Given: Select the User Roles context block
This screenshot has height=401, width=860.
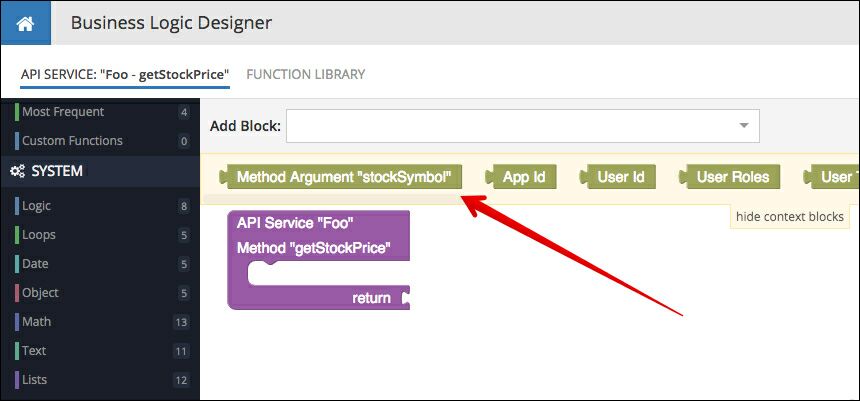Looking at the screenshot, I should click(729, 177).
